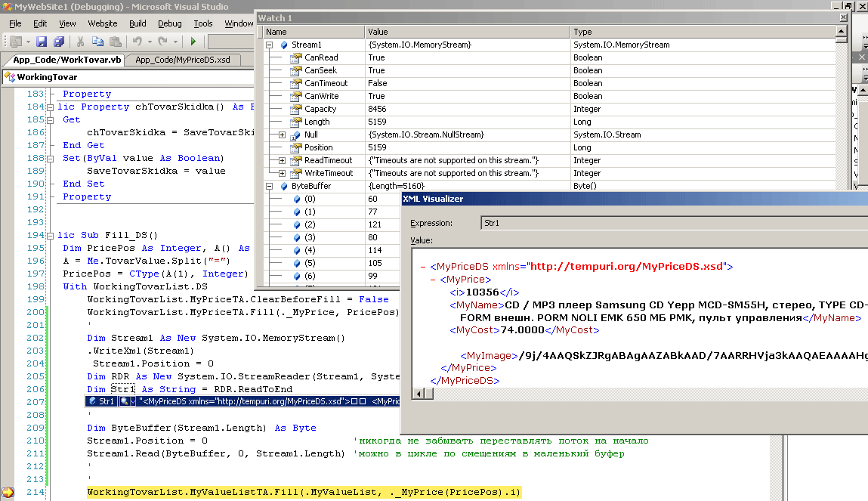Open the Debug menu

click(x=170, y=23)
